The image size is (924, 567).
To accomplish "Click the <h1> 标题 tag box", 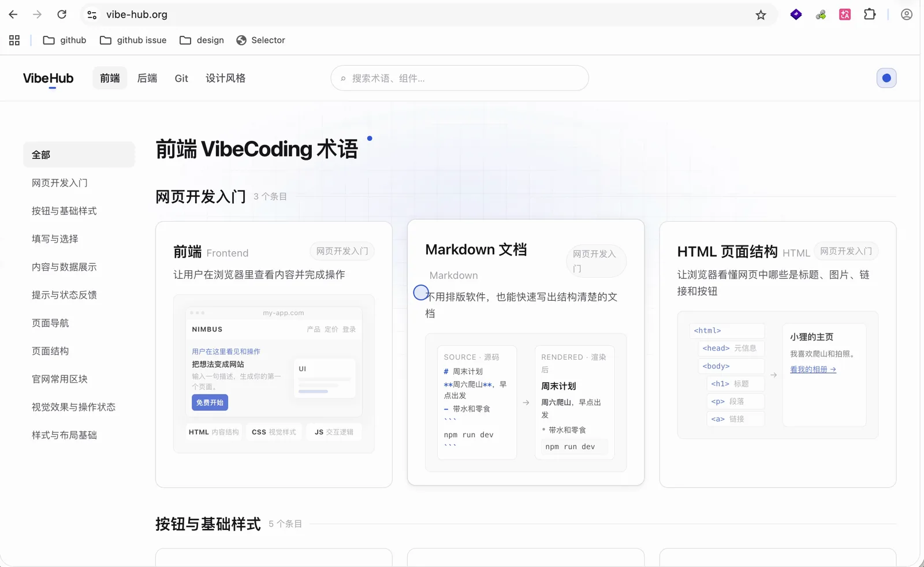I will pos(735,383).
